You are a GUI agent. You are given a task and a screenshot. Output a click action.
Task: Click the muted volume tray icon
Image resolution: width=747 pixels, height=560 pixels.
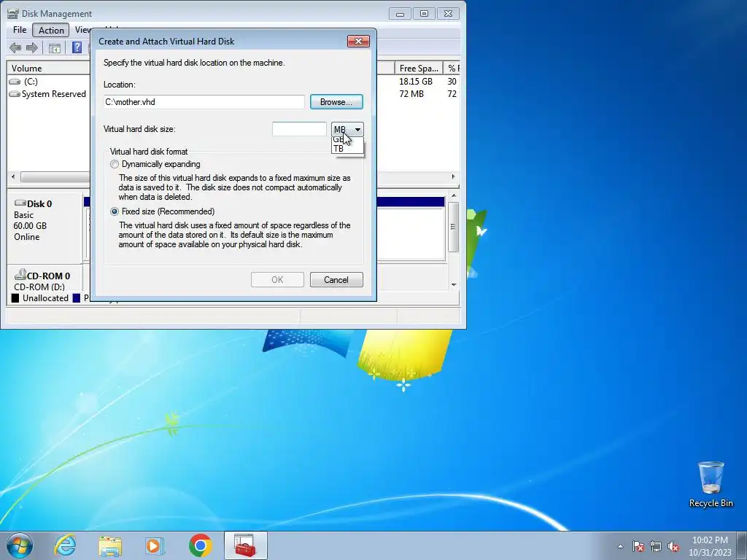[673, 547]
